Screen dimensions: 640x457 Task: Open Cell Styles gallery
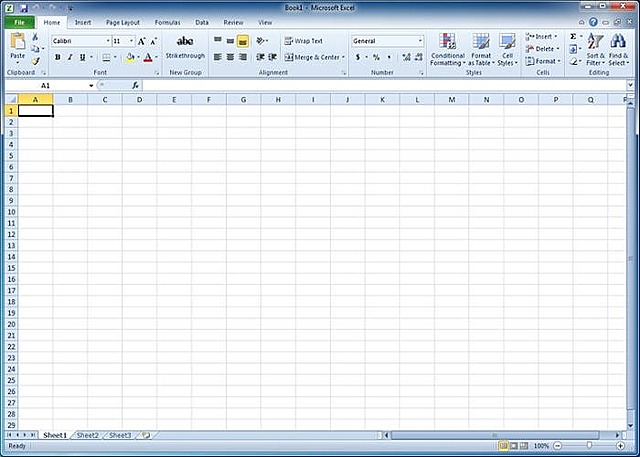click(507, 50)
